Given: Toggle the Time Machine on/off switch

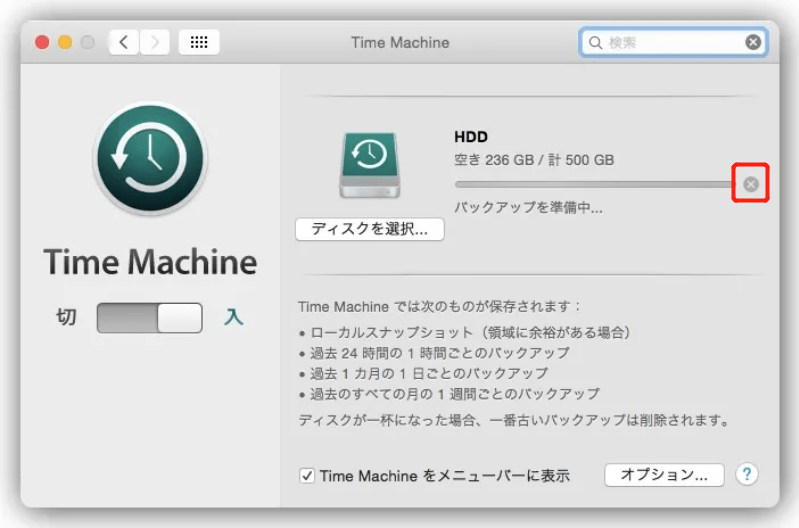Looking at the screenshot, I should click(150, 318).
